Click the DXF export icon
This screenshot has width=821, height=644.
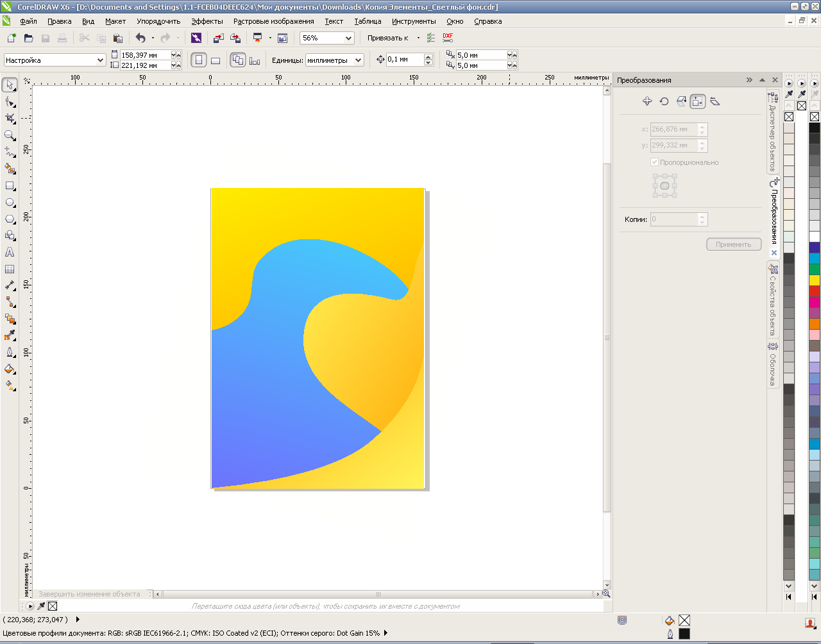click(x=448, y=38)
